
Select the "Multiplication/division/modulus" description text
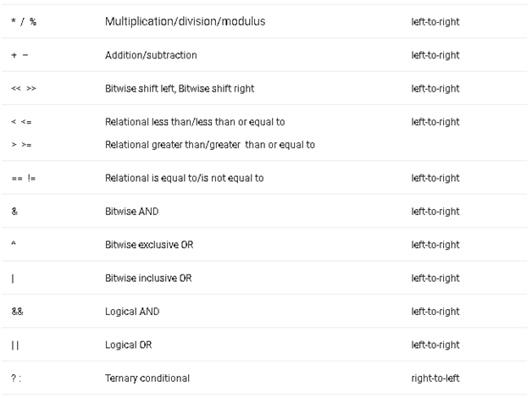185,21
